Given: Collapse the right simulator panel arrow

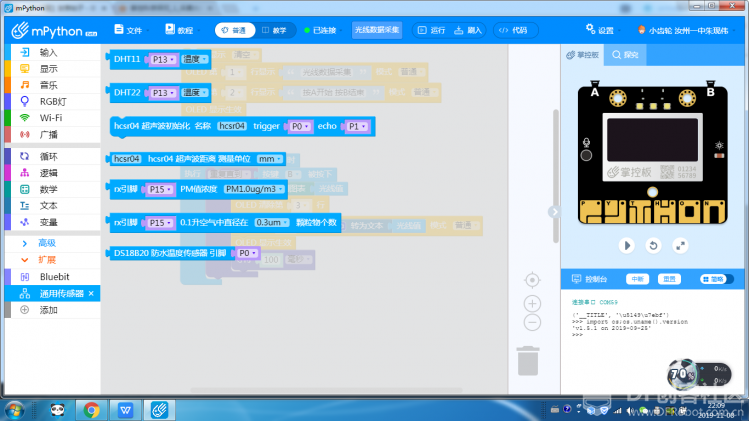Looking at the screenshot, I should tap(554, 212).
